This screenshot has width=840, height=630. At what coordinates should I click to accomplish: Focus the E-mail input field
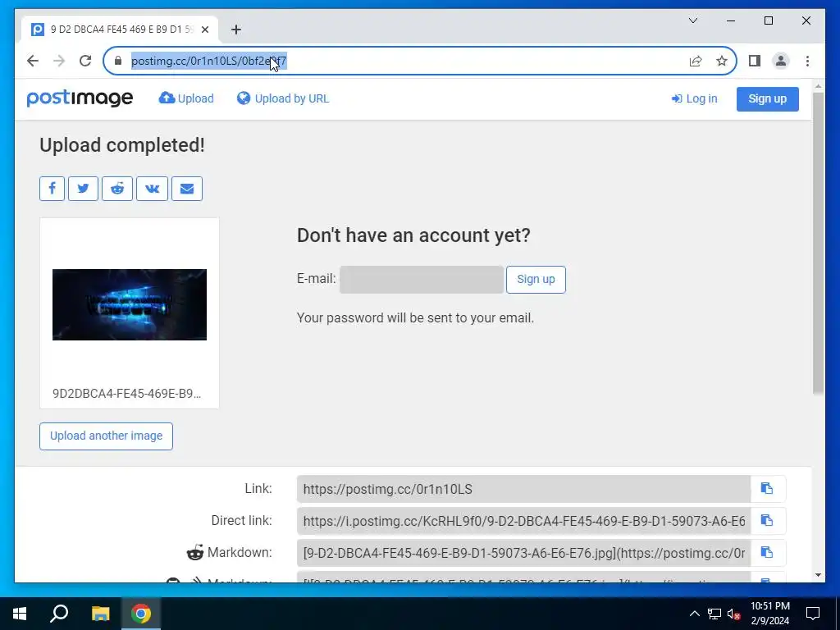click(x=422, y=279)
